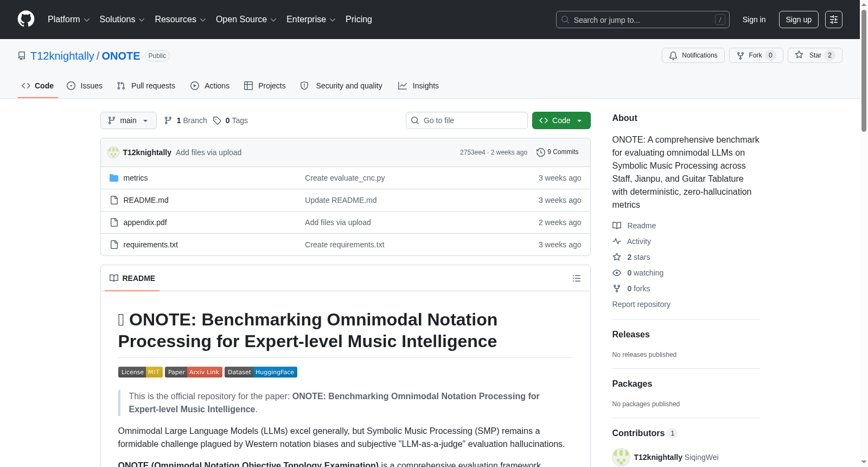Expand the Open Source menu
The image size is (868, 467).
click(x=246, y=20)
